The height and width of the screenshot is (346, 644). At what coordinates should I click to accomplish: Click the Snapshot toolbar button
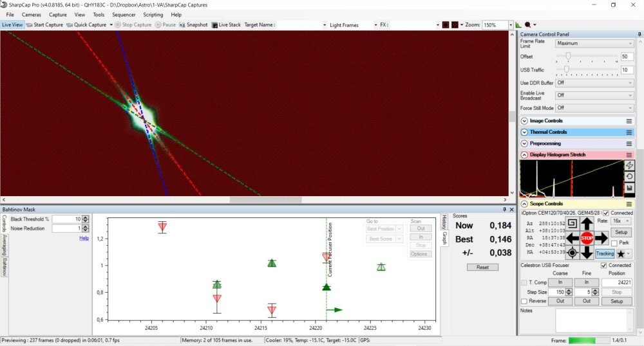click(x=193, y=24)
